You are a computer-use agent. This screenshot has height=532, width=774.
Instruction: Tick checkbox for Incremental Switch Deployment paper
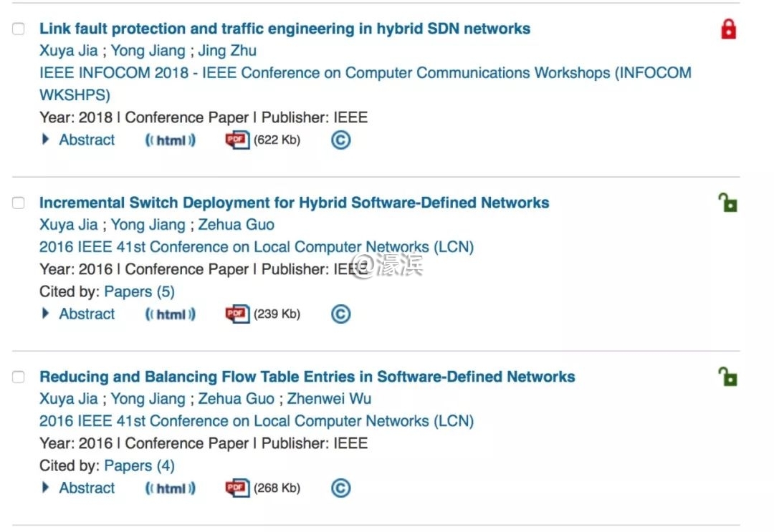click(x=19, y=203)
